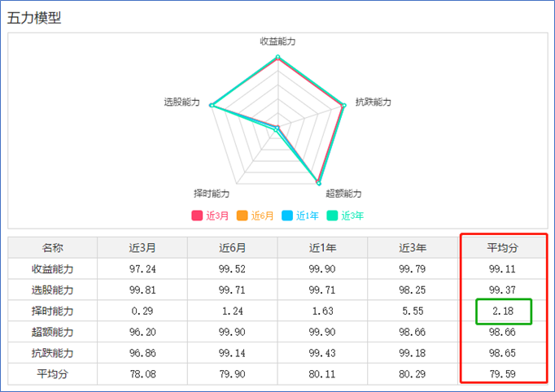
Task: Click the overall average score 79.59
Action: pyautogui.click(x=503, y=374)
